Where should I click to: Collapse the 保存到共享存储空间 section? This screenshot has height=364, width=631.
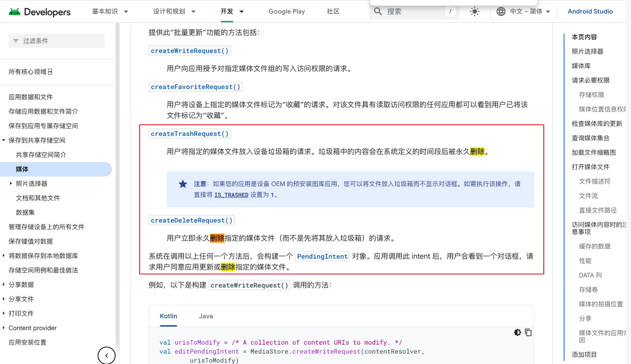(x=4, y=140)
